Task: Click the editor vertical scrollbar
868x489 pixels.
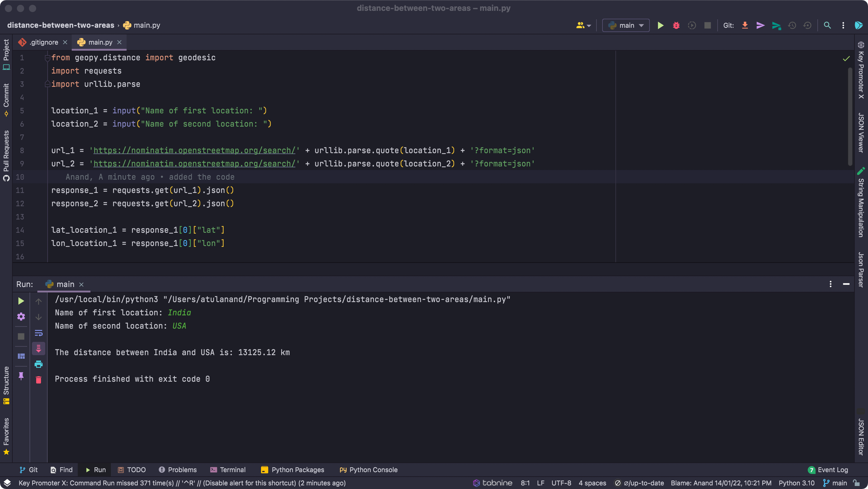Action: click(850, 116)
